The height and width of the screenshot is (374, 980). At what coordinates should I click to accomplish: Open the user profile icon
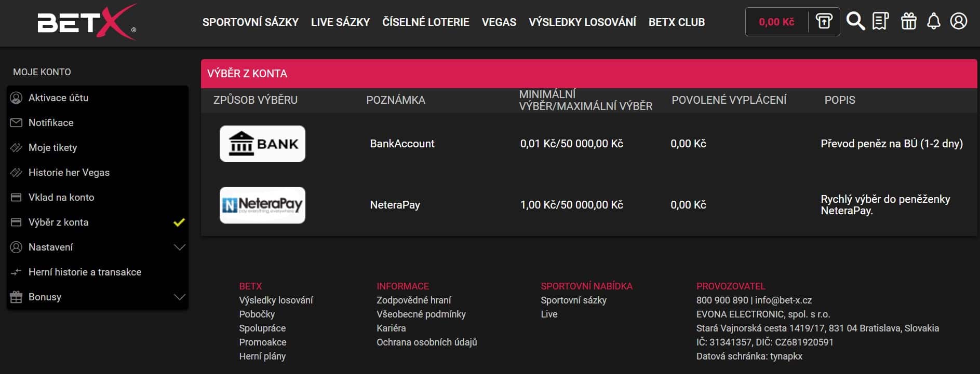959,21
